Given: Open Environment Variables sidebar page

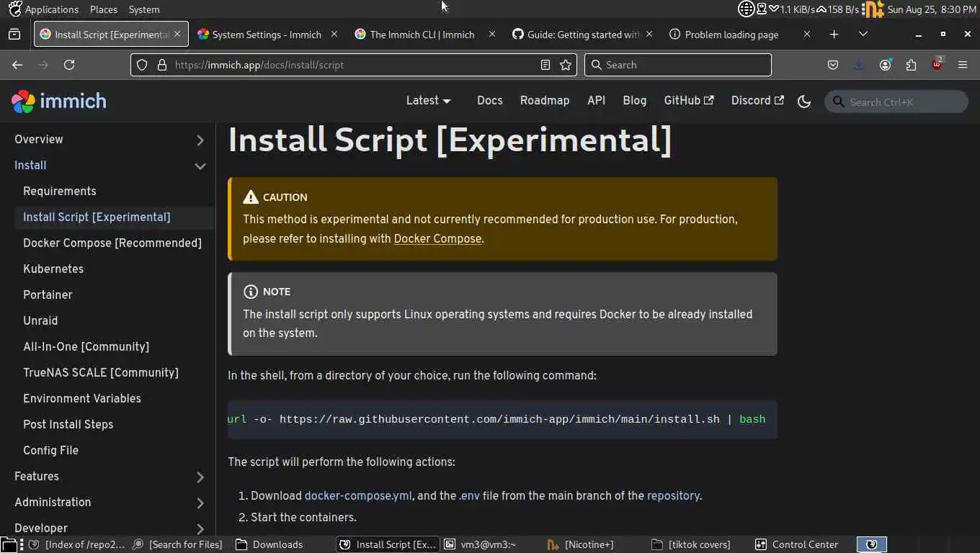Looking at the screenshot, I should [x=82, y=399].
